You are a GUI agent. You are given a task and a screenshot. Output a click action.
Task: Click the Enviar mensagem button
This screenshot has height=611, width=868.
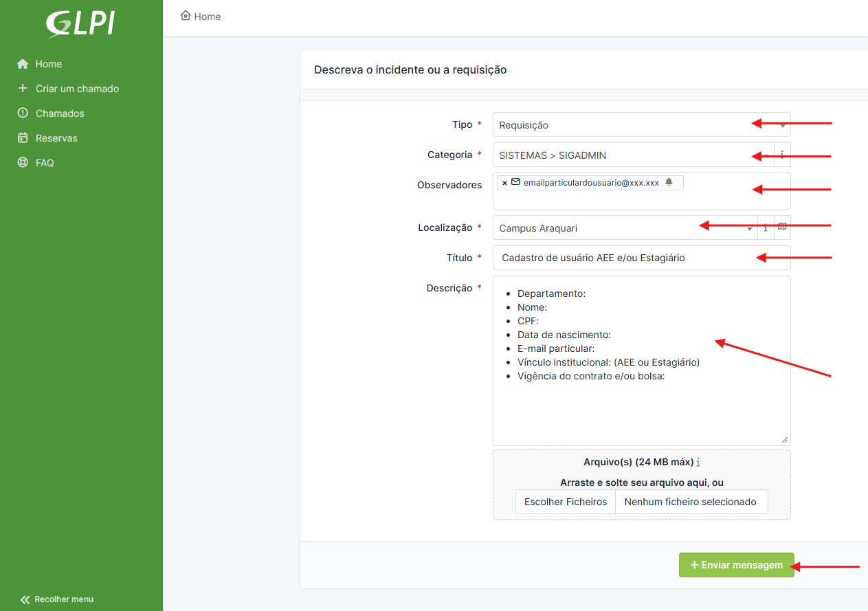736,565
